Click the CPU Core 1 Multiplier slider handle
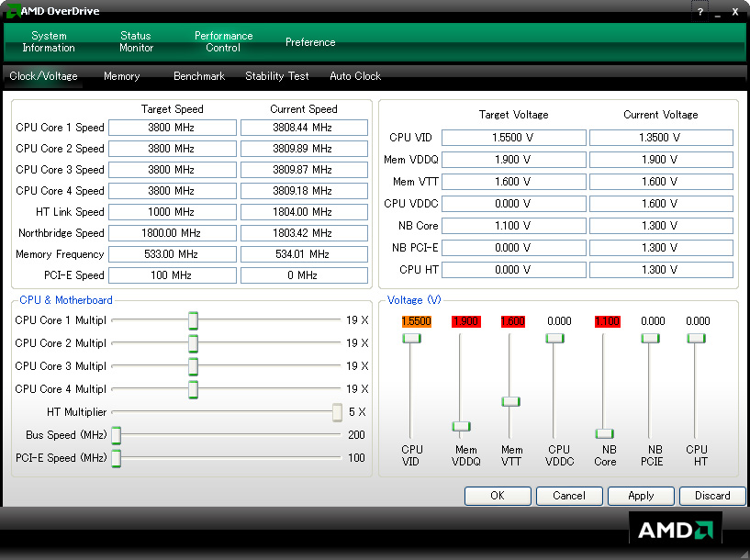 tap(193, 320)
